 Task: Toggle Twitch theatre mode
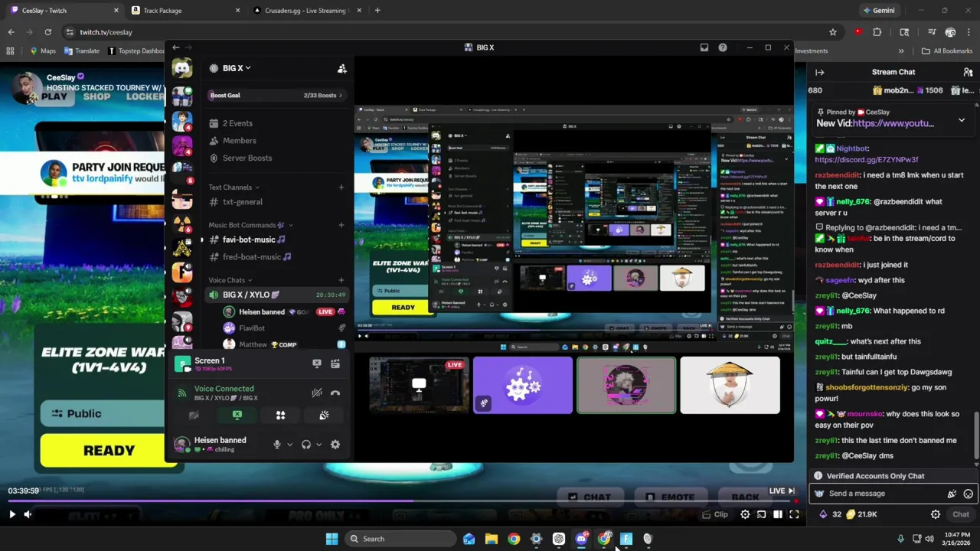[x=777, y=515]
